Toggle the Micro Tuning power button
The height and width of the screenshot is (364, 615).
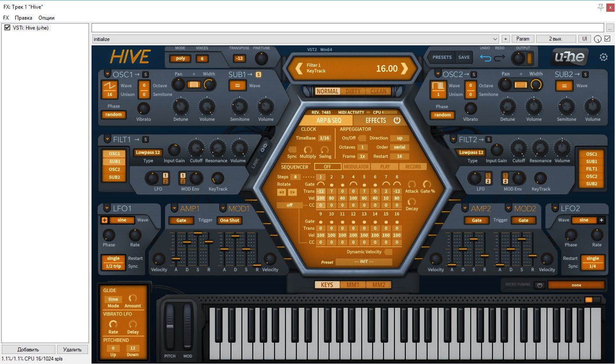540,285
